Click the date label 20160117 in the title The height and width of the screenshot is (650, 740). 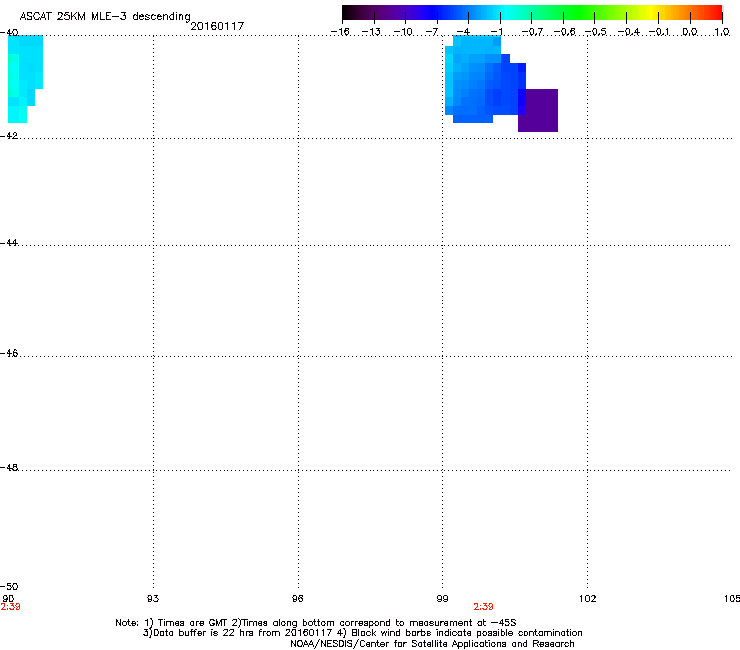[217, 26]
